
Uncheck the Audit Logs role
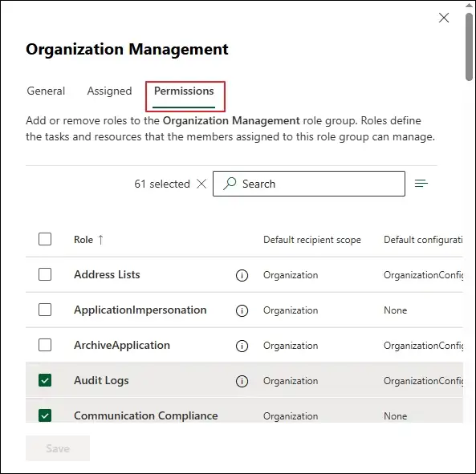[45, 380]
